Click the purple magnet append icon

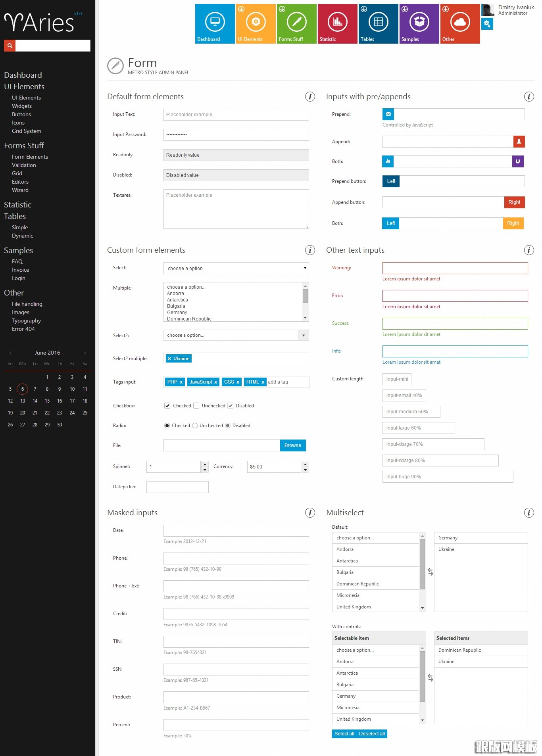tap(518, 161)
